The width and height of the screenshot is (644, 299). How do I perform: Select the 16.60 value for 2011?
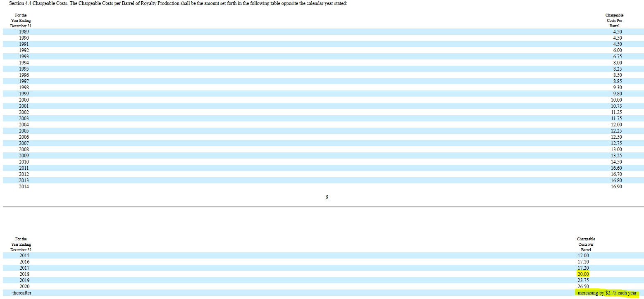(616, 168)
